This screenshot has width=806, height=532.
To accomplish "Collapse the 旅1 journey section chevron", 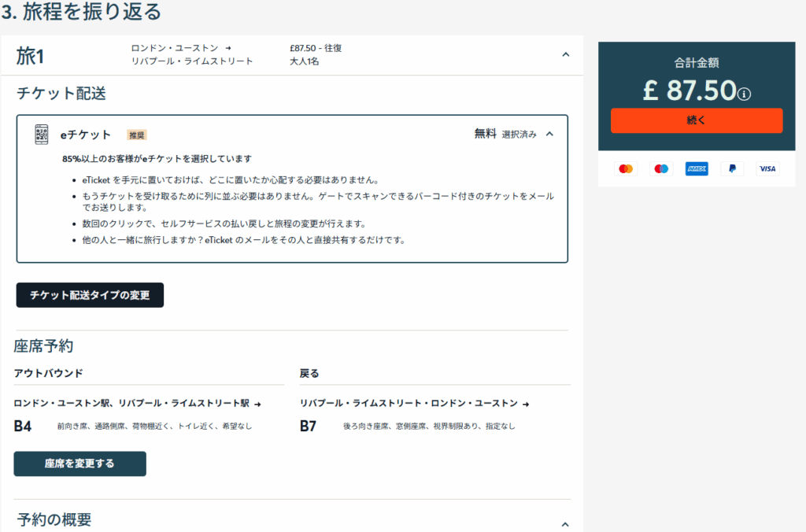I will [566, 54].
